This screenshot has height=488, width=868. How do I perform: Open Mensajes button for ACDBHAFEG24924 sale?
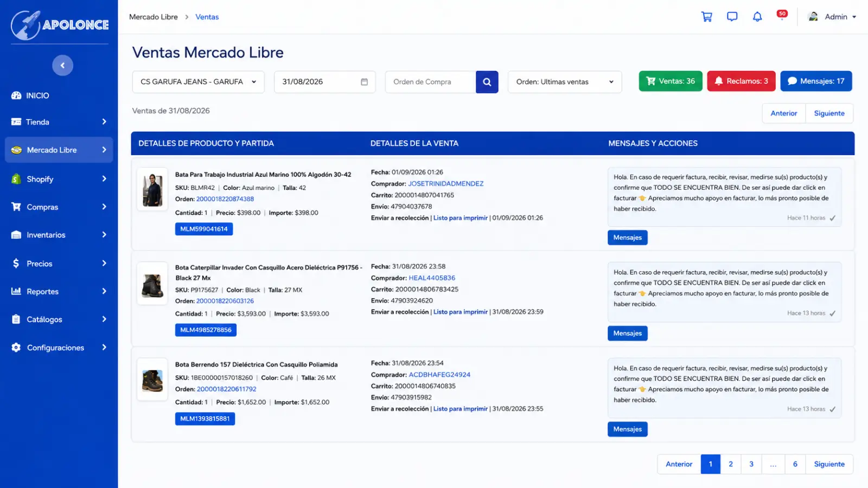[x=627, y=429]
